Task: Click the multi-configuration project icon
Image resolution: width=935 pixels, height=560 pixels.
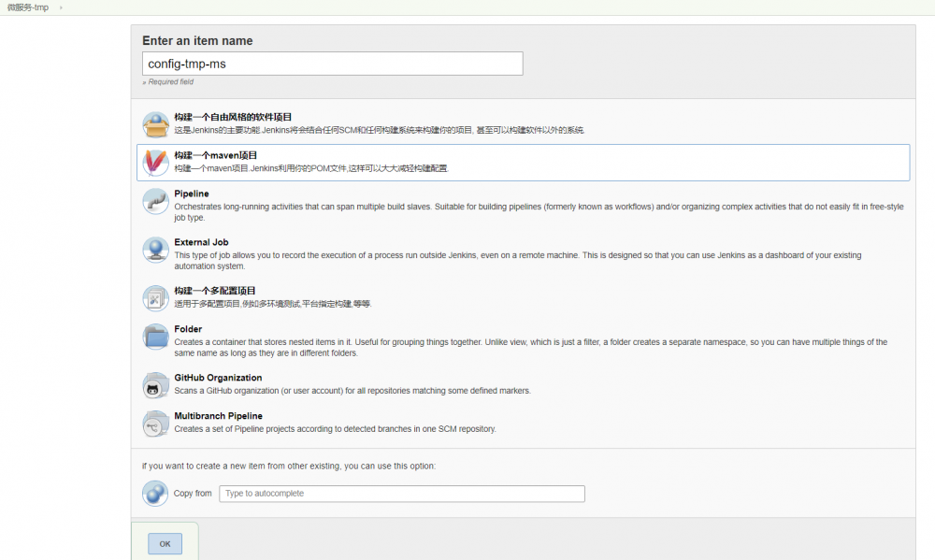Action: pos(155,296)
